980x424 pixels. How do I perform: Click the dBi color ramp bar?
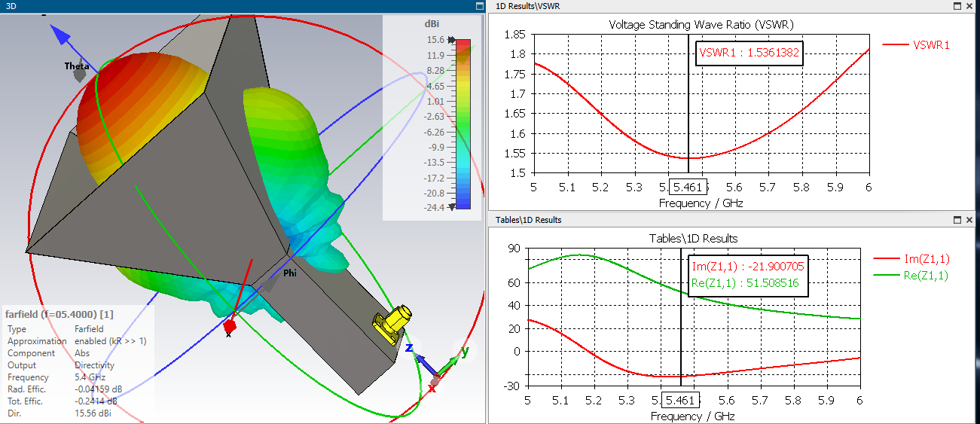(x=464, y=124)
